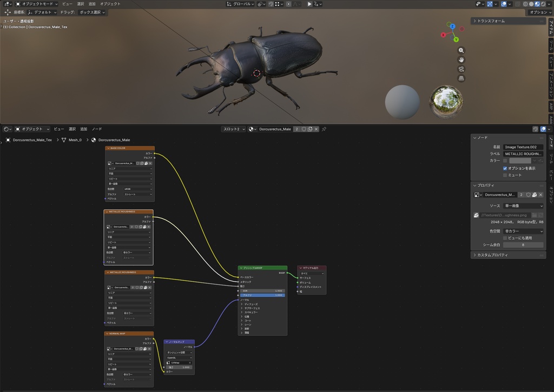Toggle X-ray icon in viewport header

(x=518, y=4)
